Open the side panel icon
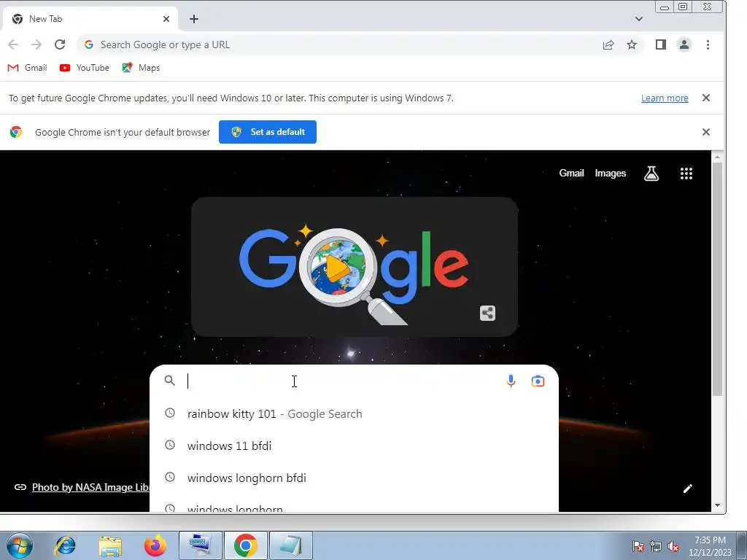Image resolution: width=747 pixels, height=560 pixels. pyautogui.click(x=661, y=44)
